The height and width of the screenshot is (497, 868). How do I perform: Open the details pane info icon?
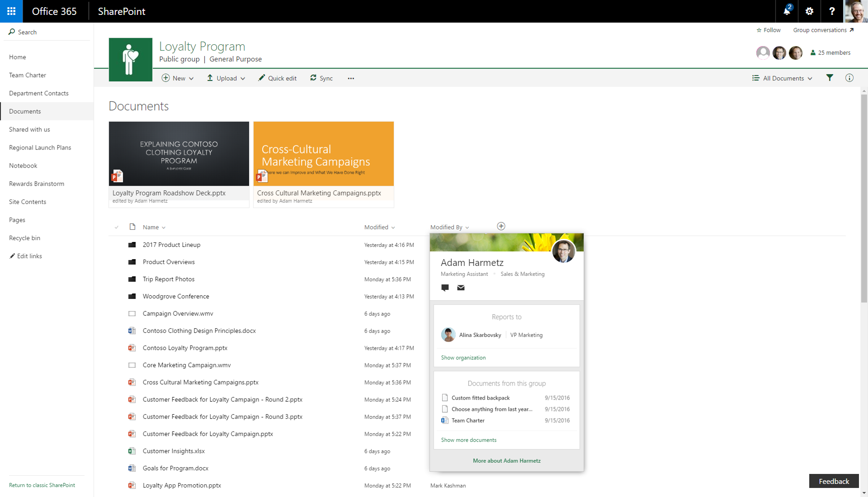pos(850,78)
